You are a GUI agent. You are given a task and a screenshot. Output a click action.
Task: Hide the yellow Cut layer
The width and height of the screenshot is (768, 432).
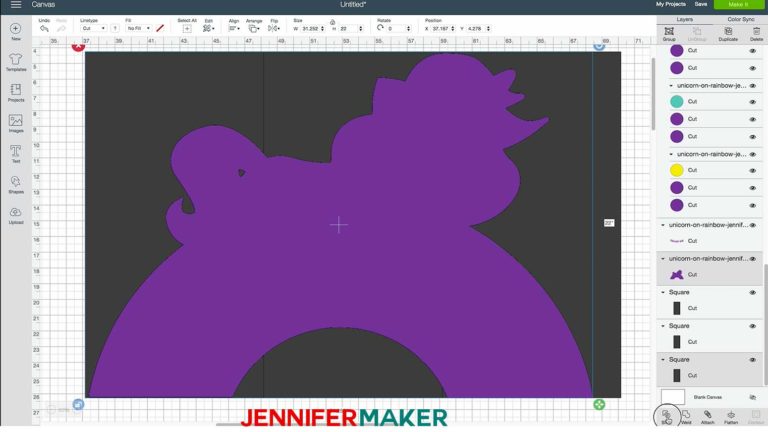point(753,170)
